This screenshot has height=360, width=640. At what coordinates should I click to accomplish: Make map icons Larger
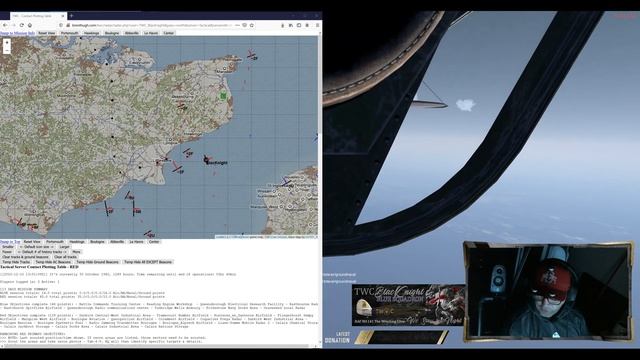[x=64, y=247]
